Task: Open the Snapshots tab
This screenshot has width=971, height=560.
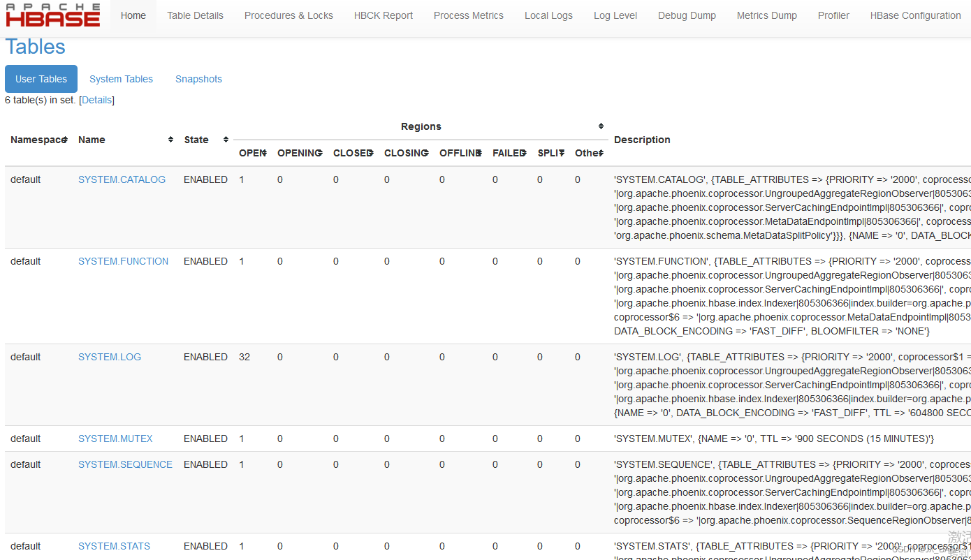Action: tap(198, 78)
